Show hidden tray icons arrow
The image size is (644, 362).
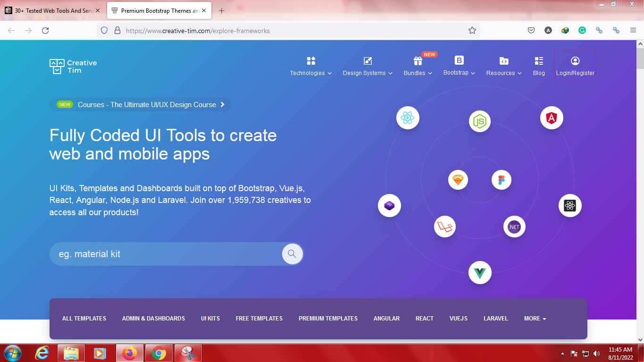562,354
